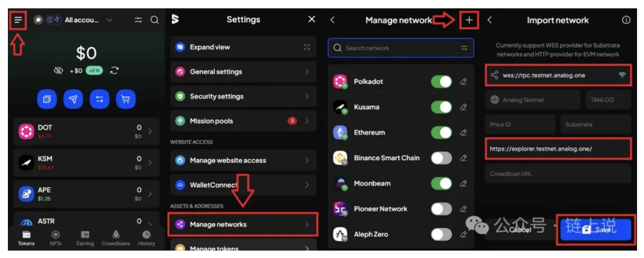Disable the Kusama network toggle

tap(441, 107)
